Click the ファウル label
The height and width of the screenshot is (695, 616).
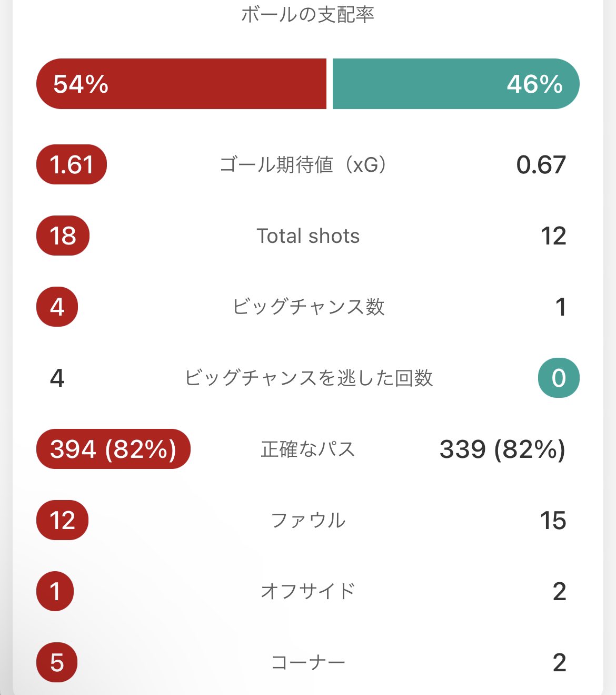click(308, 521)
